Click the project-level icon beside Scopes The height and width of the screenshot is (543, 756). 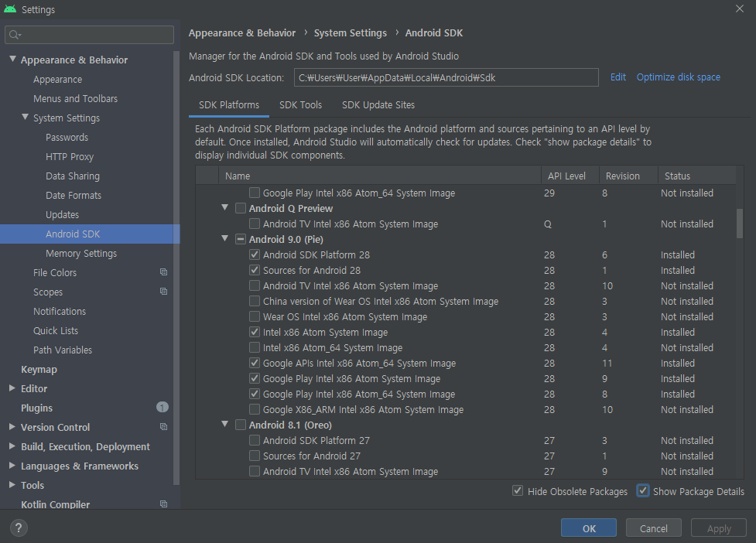click(x=163, y=292)
